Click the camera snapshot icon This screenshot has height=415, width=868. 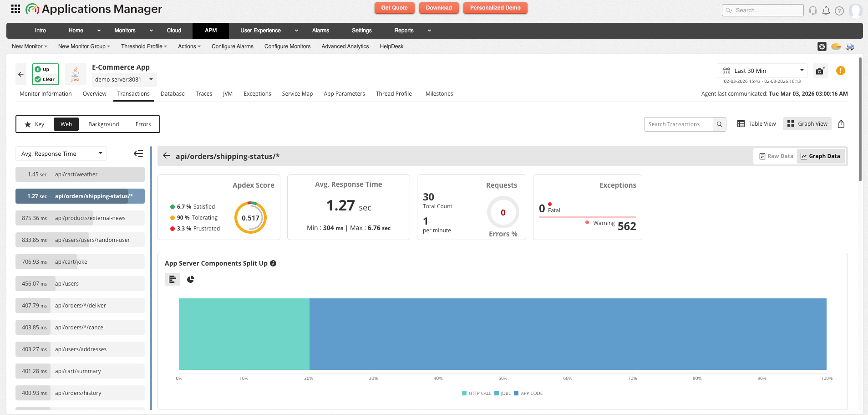[820, 71]
